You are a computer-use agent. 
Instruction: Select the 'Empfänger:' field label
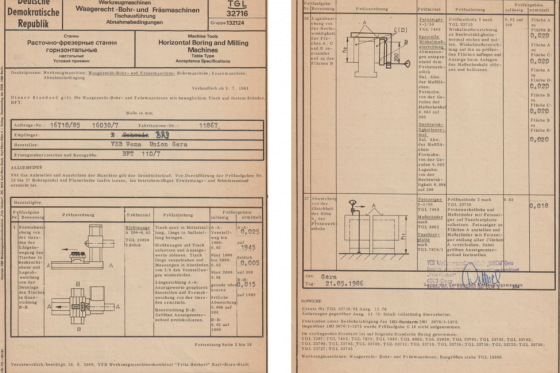click(x=26, y=135)
